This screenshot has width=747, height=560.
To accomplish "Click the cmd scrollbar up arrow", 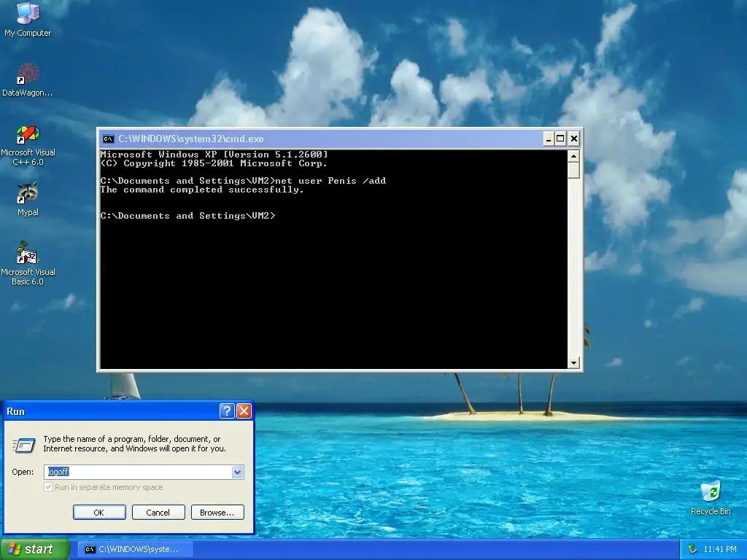I will click(x=573, y=156).
